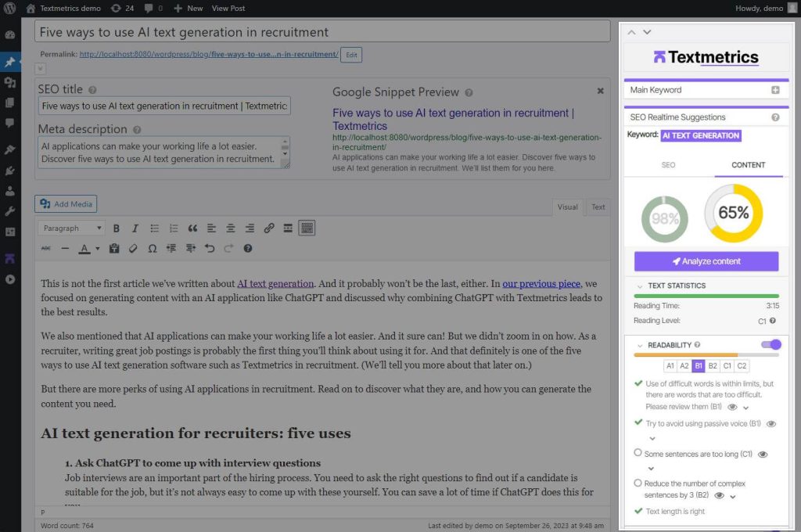Toggle bold formatting in editor toolbar
Screen dimensions: 801x532
point(117,228)
